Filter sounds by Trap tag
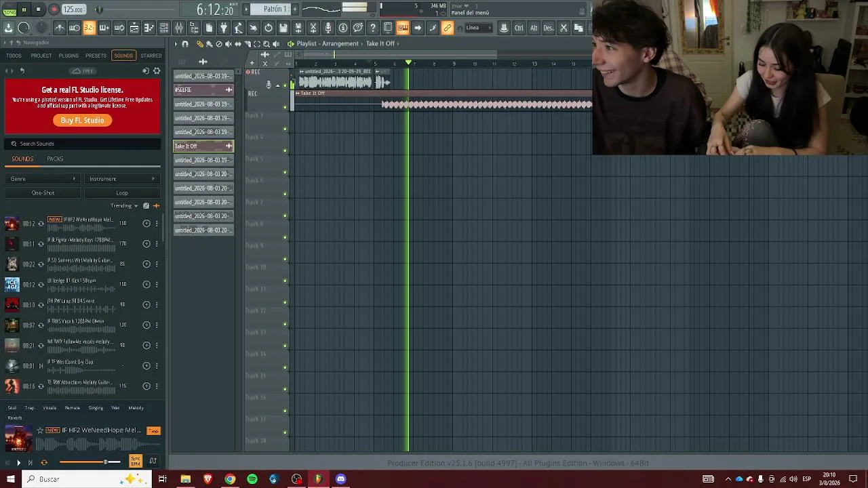The image size is (868, 488). coord(29,408)
